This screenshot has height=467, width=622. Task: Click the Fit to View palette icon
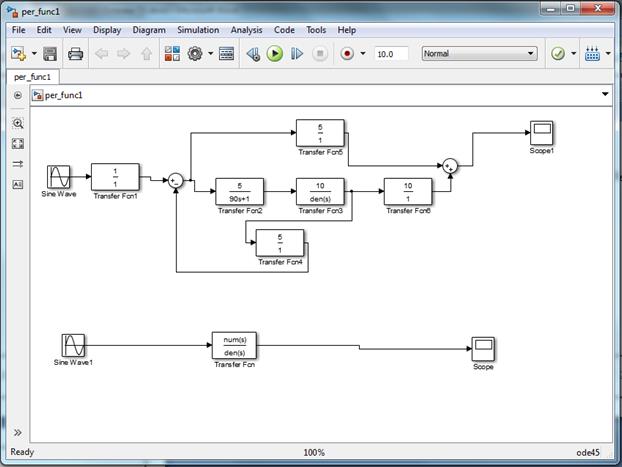coord(18,144)
